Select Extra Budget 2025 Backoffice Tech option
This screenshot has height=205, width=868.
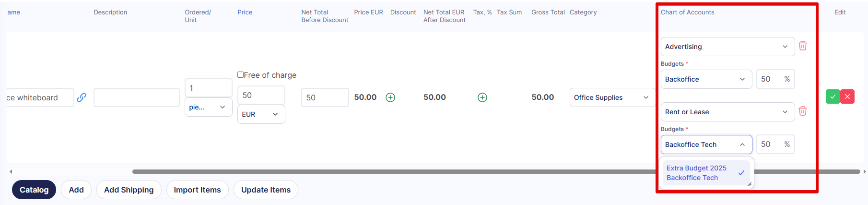pos(705,173)
